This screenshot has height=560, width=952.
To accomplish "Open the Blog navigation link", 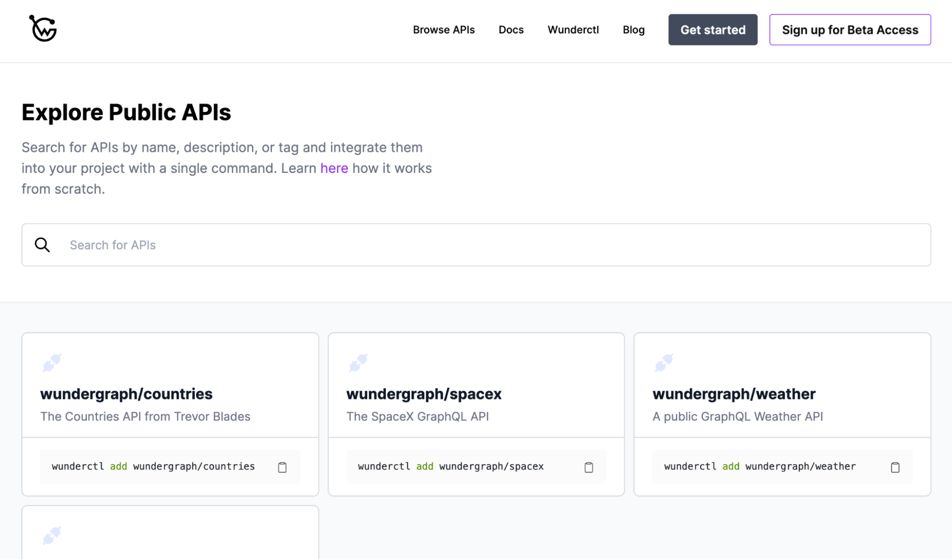I will [633, 30].
